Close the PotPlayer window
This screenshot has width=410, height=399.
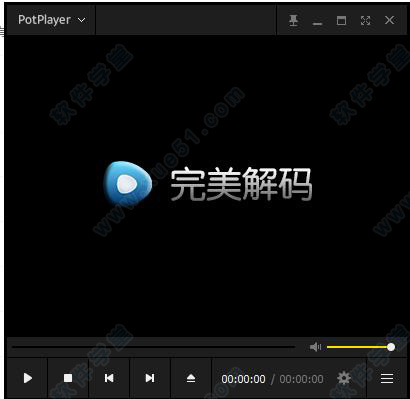click(x=389, y=20)
